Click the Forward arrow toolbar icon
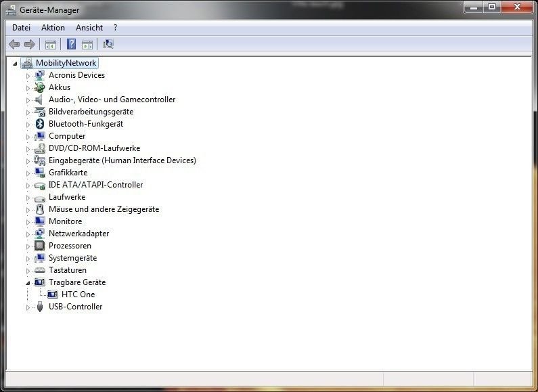The image size is (538, 392). [30, 44]
